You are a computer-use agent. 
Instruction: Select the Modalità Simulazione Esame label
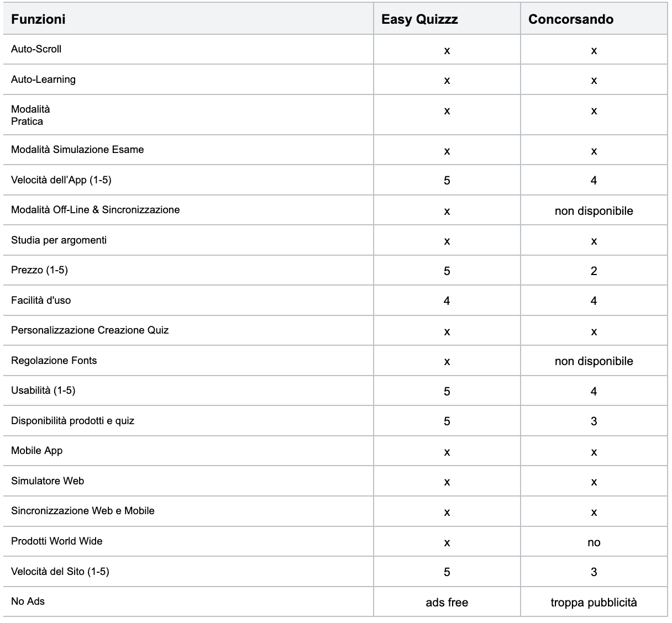point(77,150)
